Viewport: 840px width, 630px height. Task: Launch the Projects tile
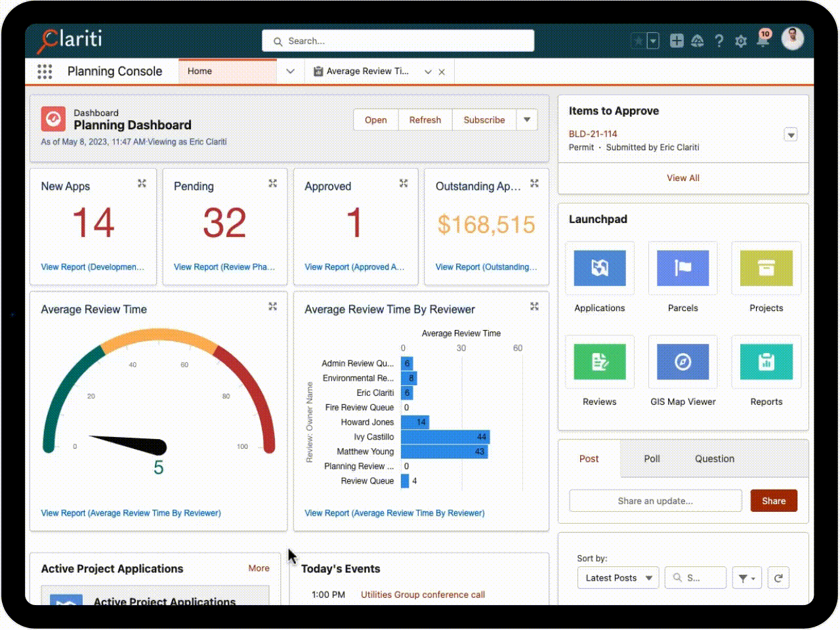(766, 268)
